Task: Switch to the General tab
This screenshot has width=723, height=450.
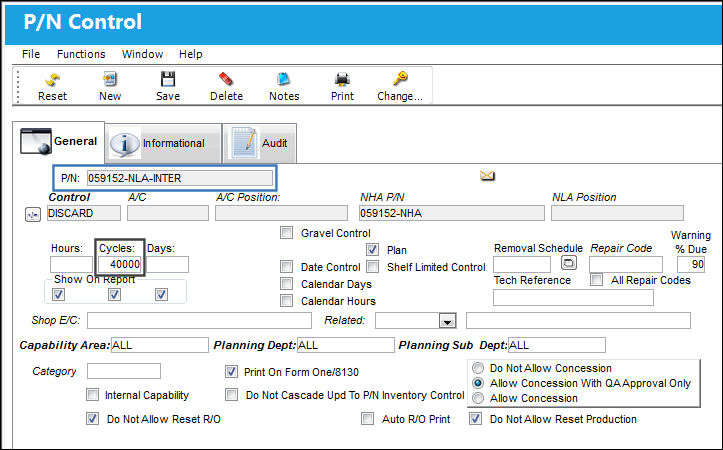Action: [x=59, y=142]
